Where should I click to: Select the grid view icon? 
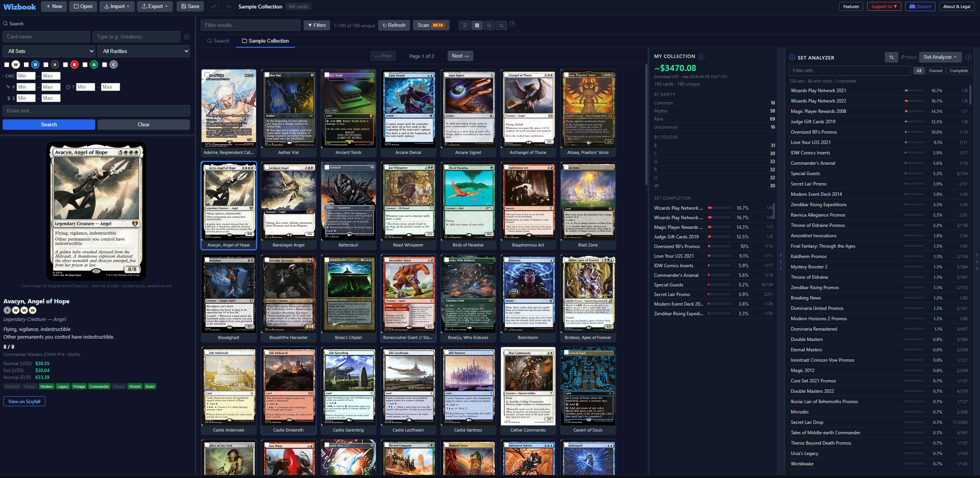click(x=477, y=25)
